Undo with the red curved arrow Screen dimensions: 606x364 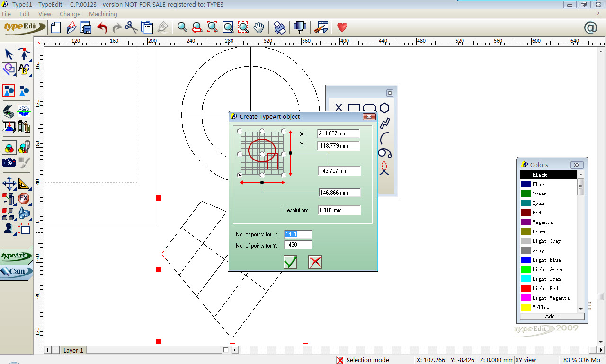point(102,27)
